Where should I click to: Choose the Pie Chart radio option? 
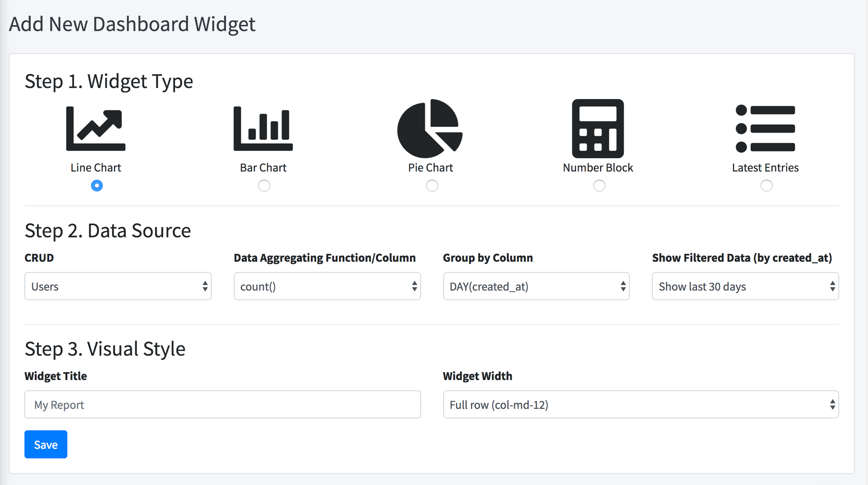pyautogui.click(x=432, y=186)
